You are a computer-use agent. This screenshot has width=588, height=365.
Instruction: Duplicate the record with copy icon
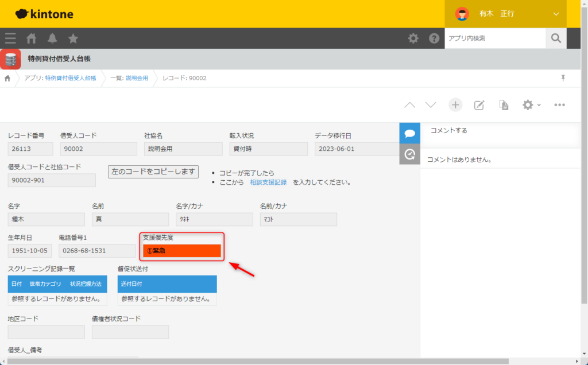tap(504, 105)
